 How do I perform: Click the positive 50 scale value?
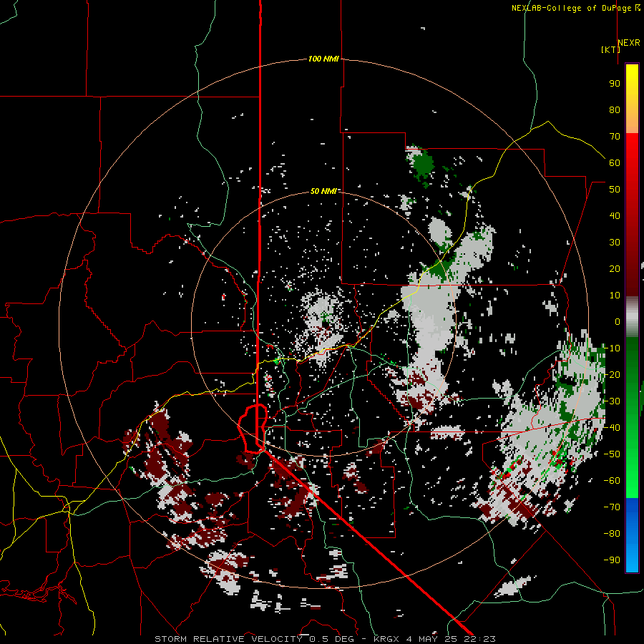615,190
